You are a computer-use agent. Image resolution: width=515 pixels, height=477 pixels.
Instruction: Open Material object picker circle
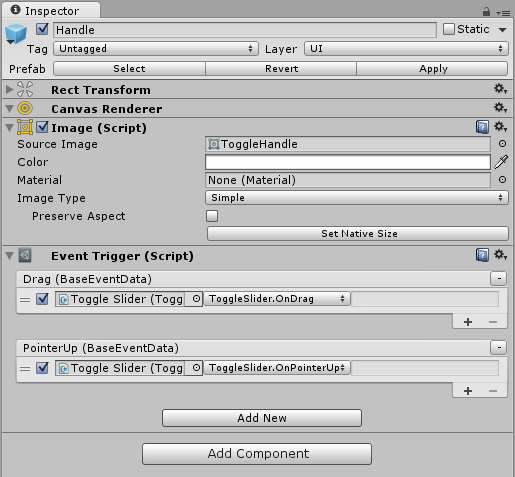(502, 180)
